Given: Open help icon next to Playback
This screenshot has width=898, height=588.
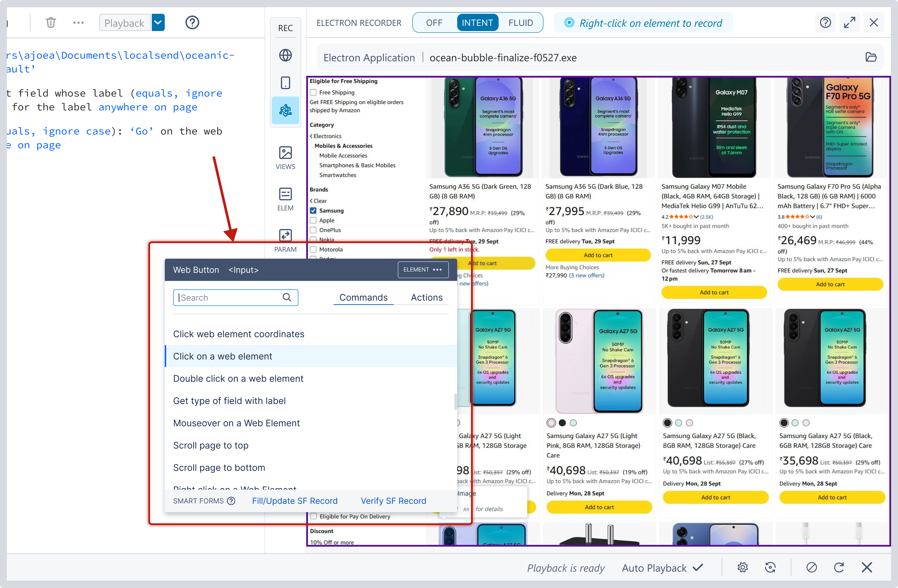Looking at the screenshot, I should [192, 23].
